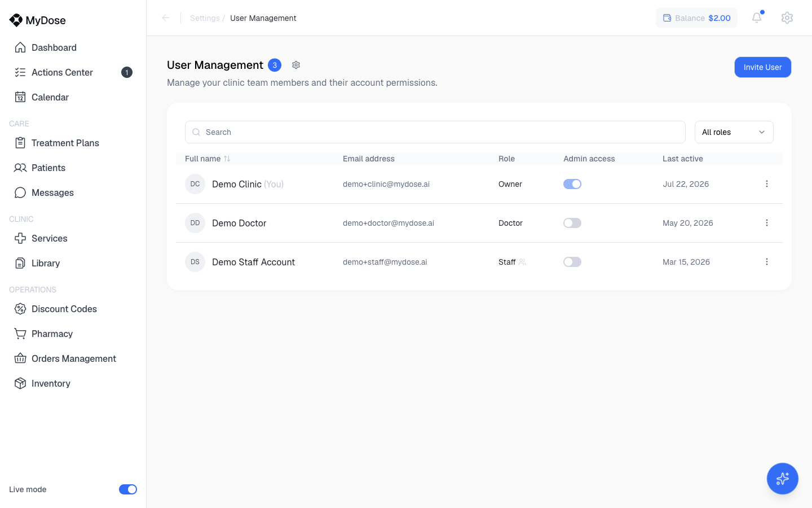Click the DS avatar for Demo Staff Account
Screen dimensions: 812x508
coord(195,262)
